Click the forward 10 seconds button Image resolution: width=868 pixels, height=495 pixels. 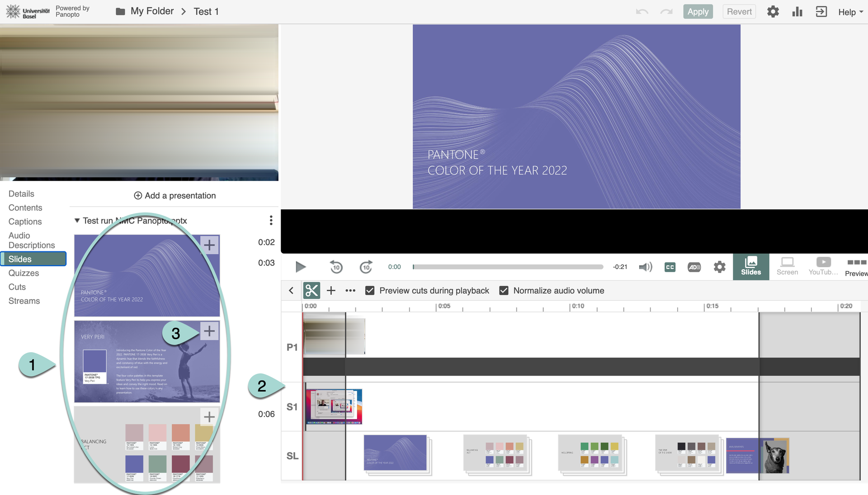(x=366, y=267)
